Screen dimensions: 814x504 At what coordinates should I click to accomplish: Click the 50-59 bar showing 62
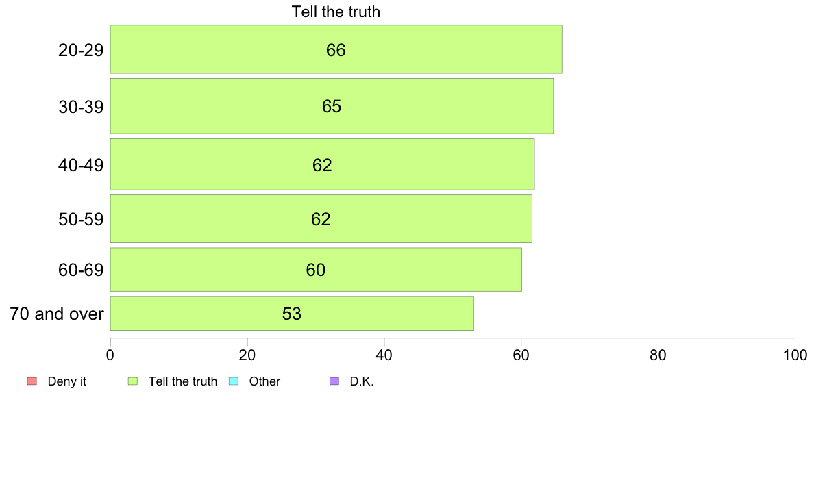[x=321, y=218]
